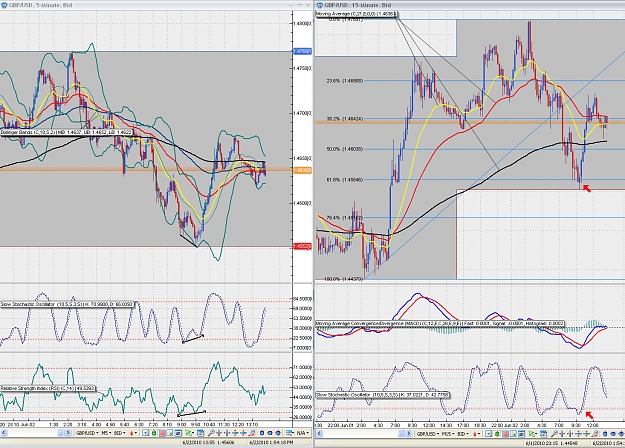This screenshot has width=625, height=448.
Task: Open the M5 timeframe dropdown
Action: tap(106, 433)
